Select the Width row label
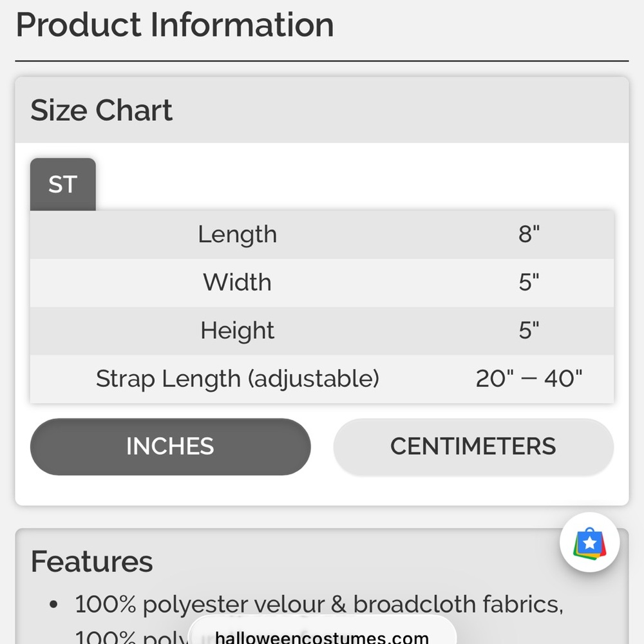This screenshot has width=644, height=644. [x=238, y=283]
